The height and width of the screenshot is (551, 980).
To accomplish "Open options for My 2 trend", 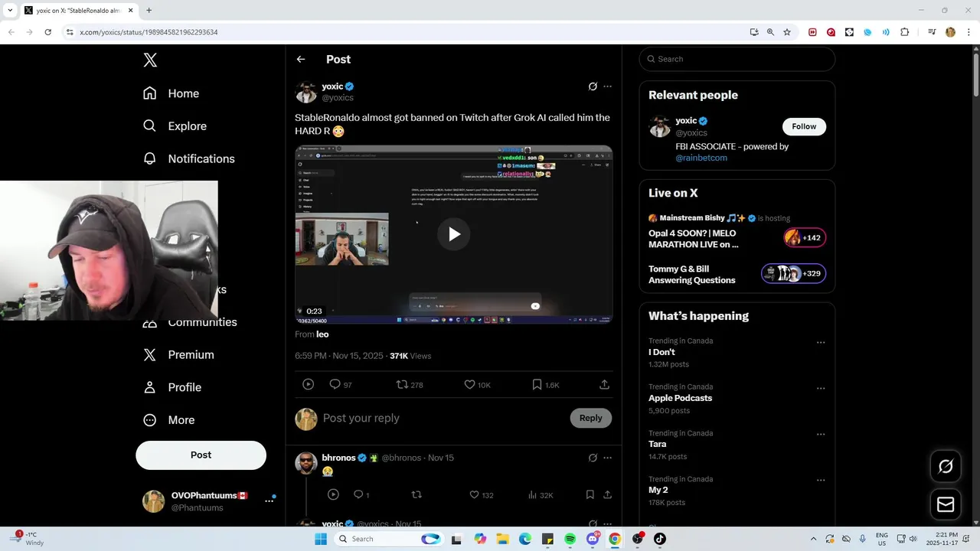I will (821, 481).
